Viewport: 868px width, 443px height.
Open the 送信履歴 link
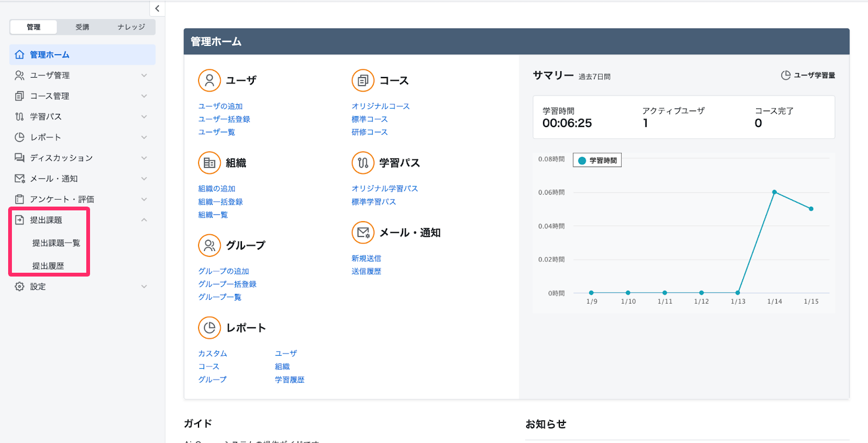(366, 272)
